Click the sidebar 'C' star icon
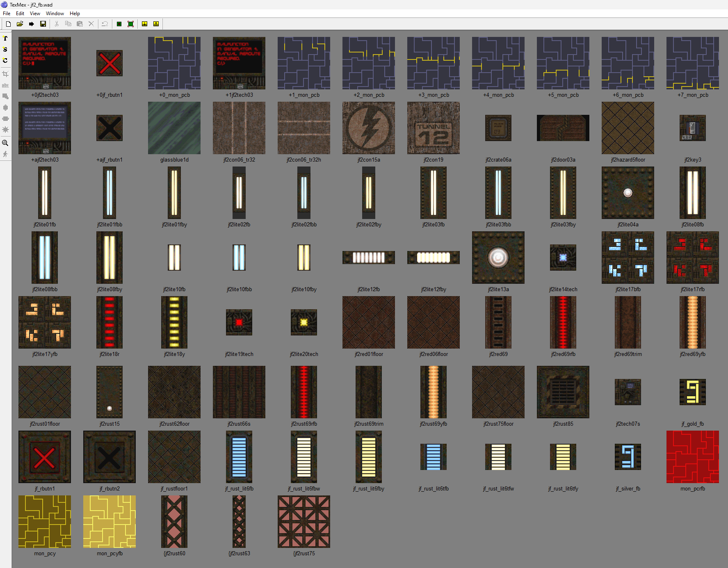Image resolution: width=728 pixels, height=568 pixels. pyautogui.click(x=5, y=60)
